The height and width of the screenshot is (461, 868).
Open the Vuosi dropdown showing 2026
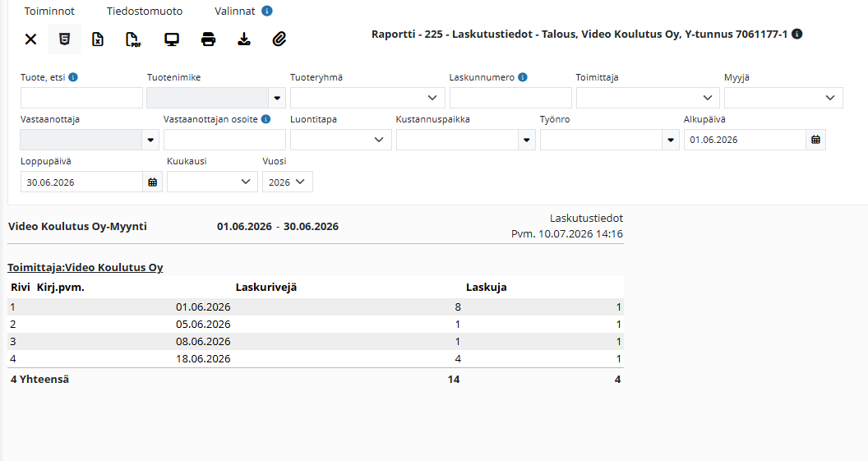(x=288, y=182)
